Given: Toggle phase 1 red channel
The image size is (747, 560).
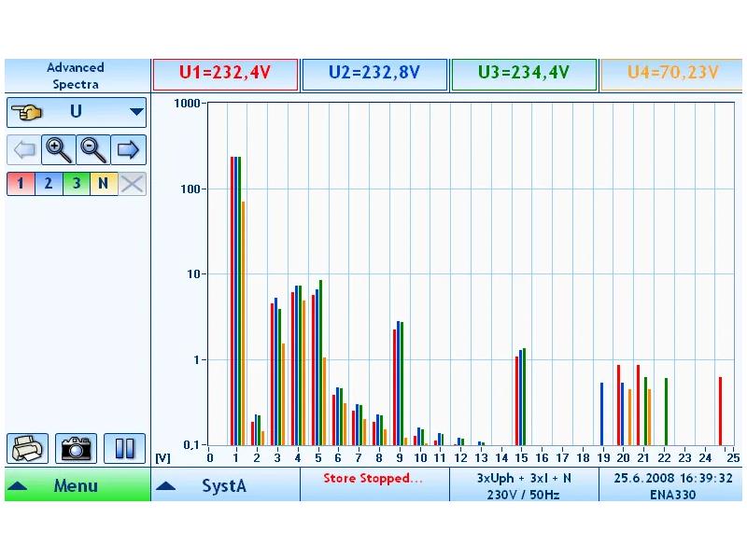Looking at the screenshot, I should pyautogui.click(x=21, y=183).
